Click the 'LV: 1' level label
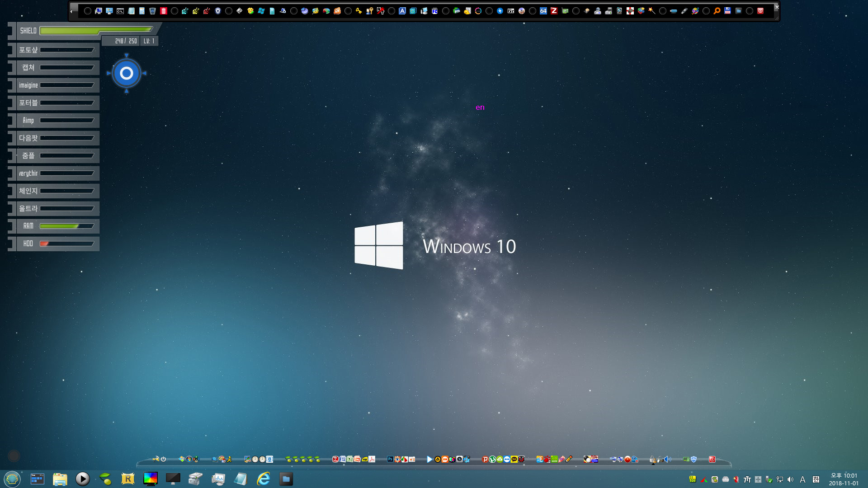The image size is (868, 488). point(149,41)
